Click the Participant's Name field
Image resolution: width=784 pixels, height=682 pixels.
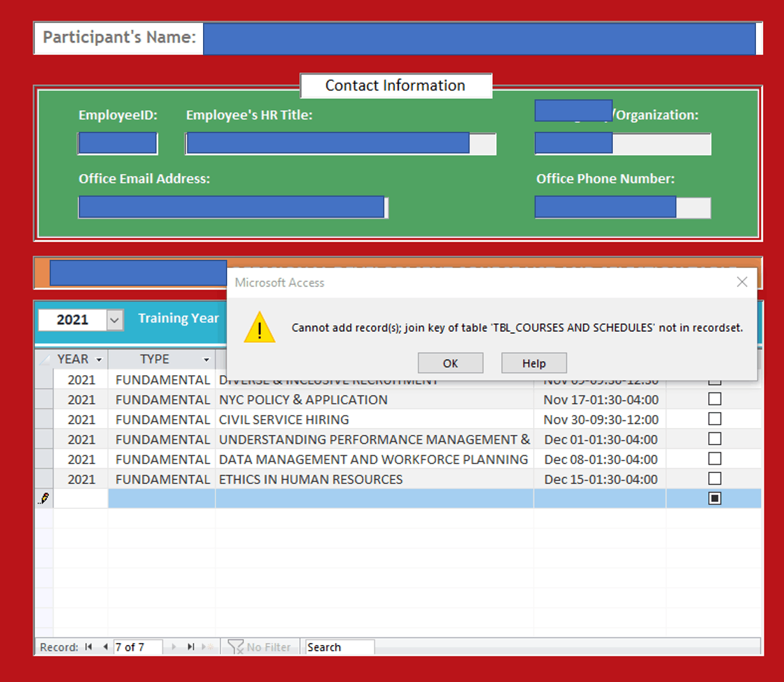479,39
